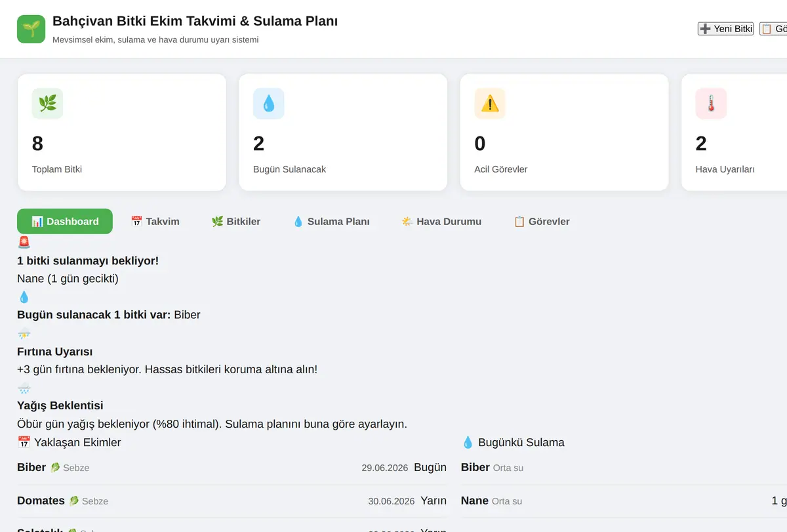Click the "Bugün" label in the Biber planting row
The image size is (787, 532).
(x=430, y=467)
